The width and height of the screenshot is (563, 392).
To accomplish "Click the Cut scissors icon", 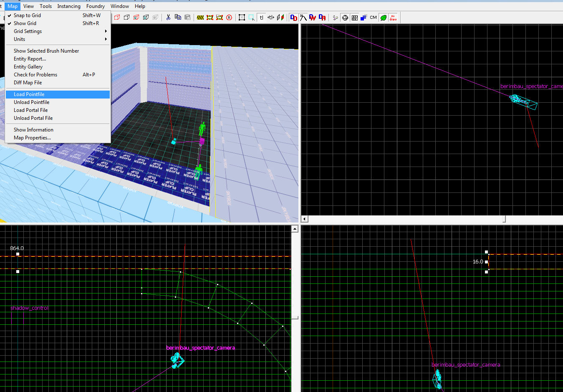I will point(168,17).
